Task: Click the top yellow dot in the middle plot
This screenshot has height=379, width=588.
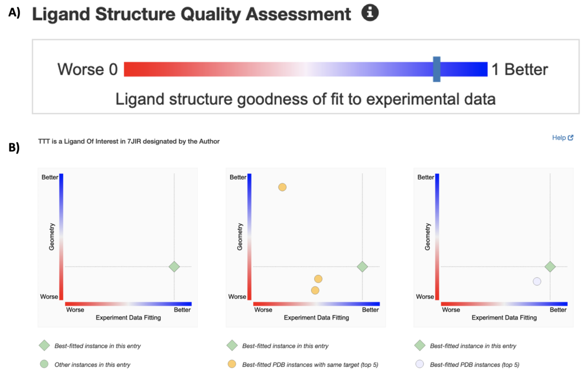Action: point(283,187)
